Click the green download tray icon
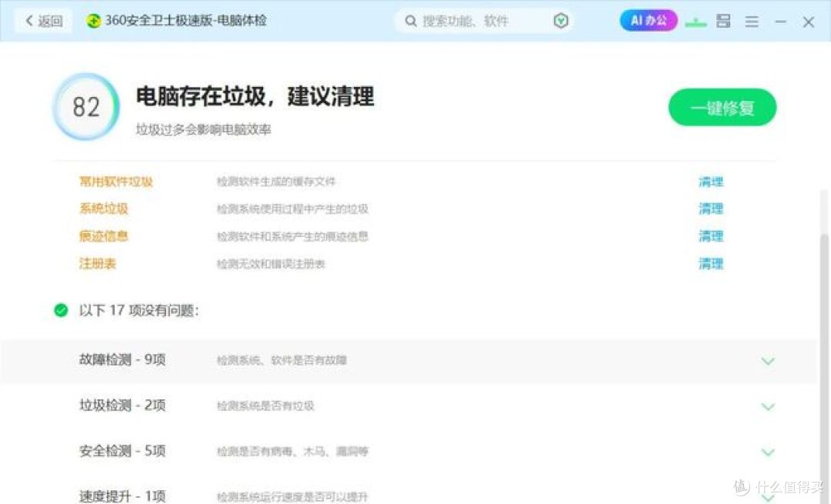Screen dimensions: 831x504 (696, 22)
